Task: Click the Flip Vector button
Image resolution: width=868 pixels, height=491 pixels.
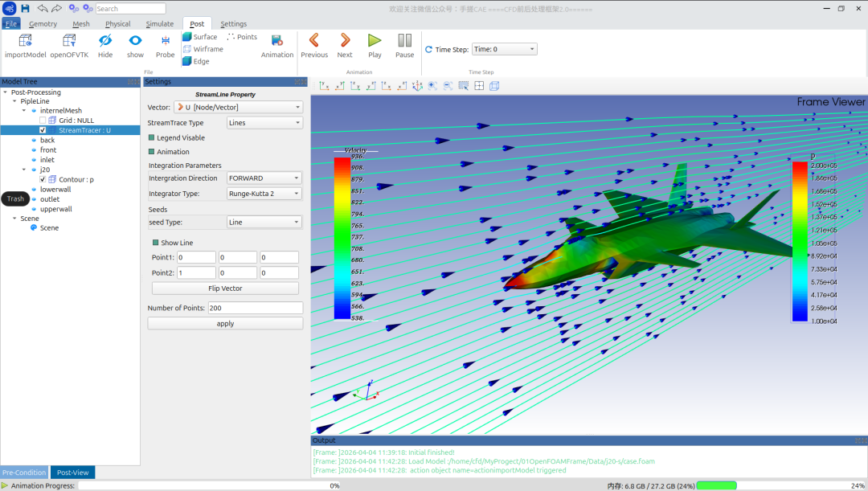Action: pos(225,288)
